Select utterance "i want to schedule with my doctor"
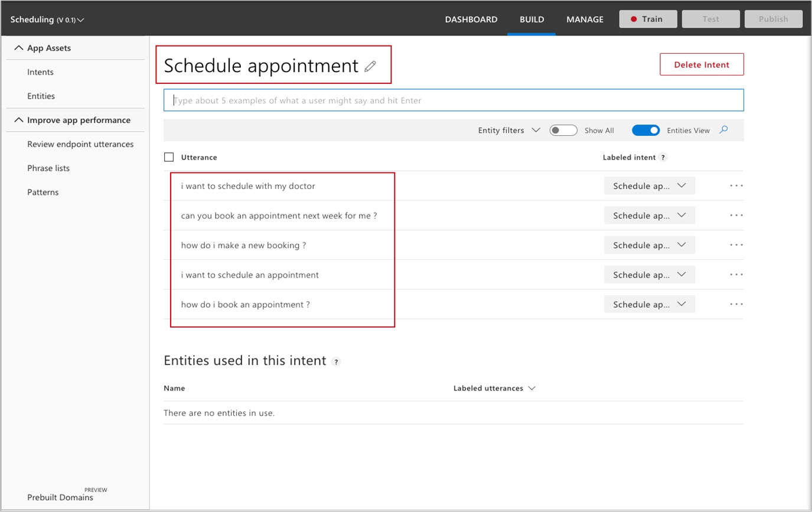 [x=248, y=185]
